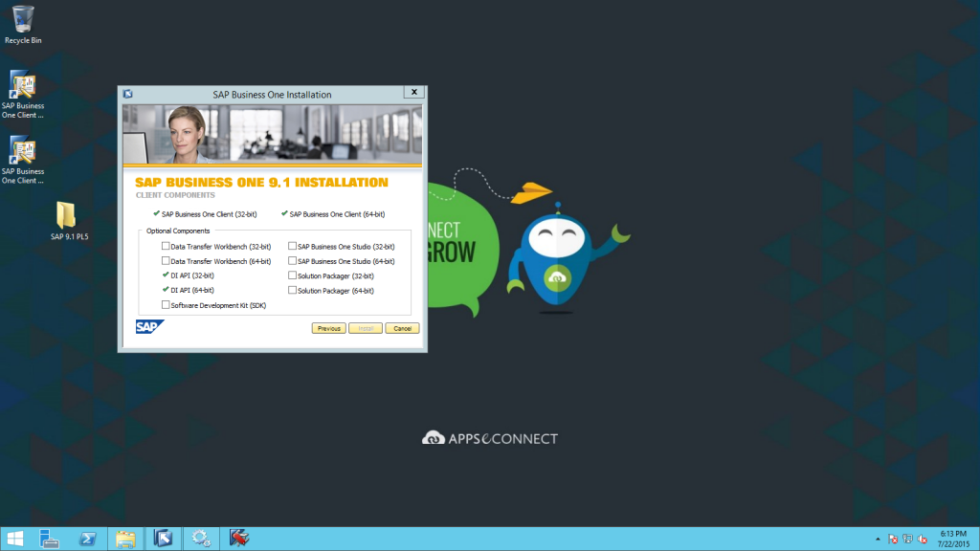Check Solution Packager (32-bit)

tap(292, 275)
